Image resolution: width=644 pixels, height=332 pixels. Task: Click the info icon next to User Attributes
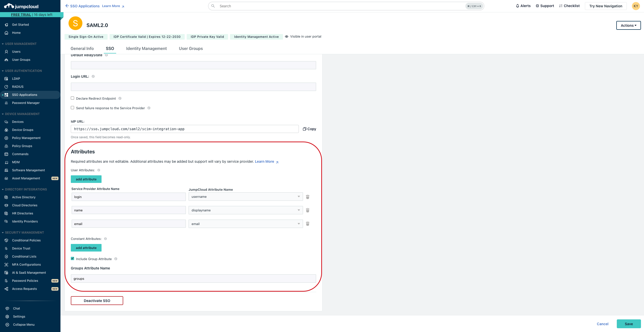point(99,170)
